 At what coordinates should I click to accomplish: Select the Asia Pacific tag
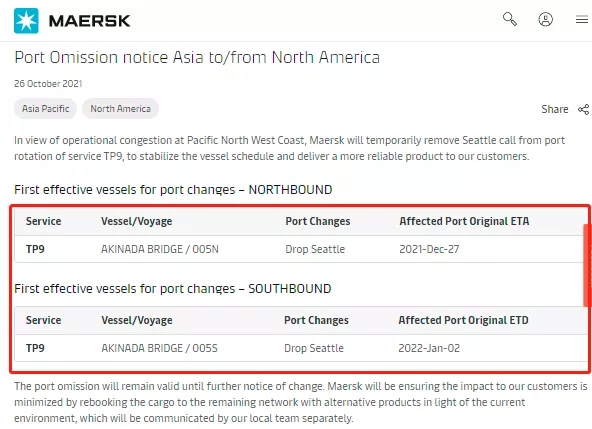[x=46, y=109]
